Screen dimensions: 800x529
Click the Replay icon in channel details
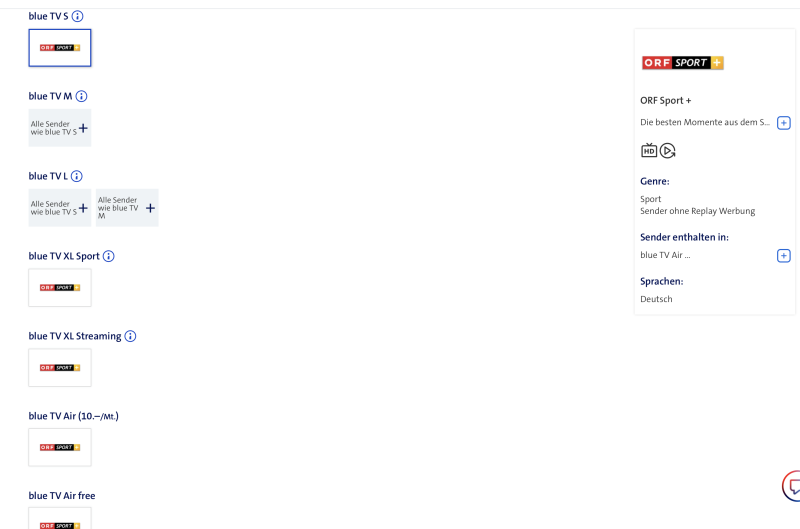coord(668,151)
